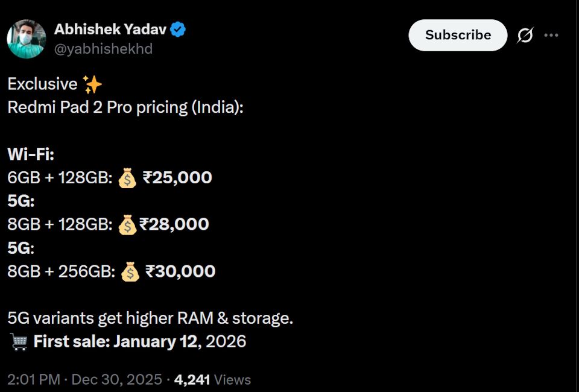Screen dimensions: 579x392
Task: Click the Dec 30, 2025 timestamp
Action: [115, 379]
